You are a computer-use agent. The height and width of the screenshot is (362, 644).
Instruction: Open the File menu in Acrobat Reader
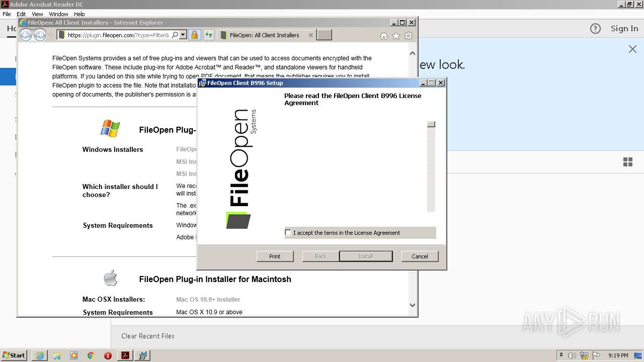[x=7, y=14]
